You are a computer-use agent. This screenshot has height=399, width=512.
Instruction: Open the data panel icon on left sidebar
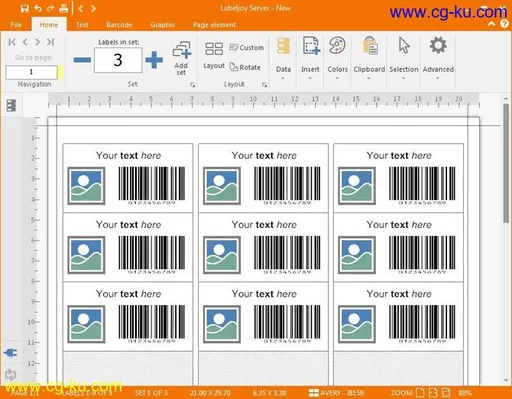[x=11, y=105]
